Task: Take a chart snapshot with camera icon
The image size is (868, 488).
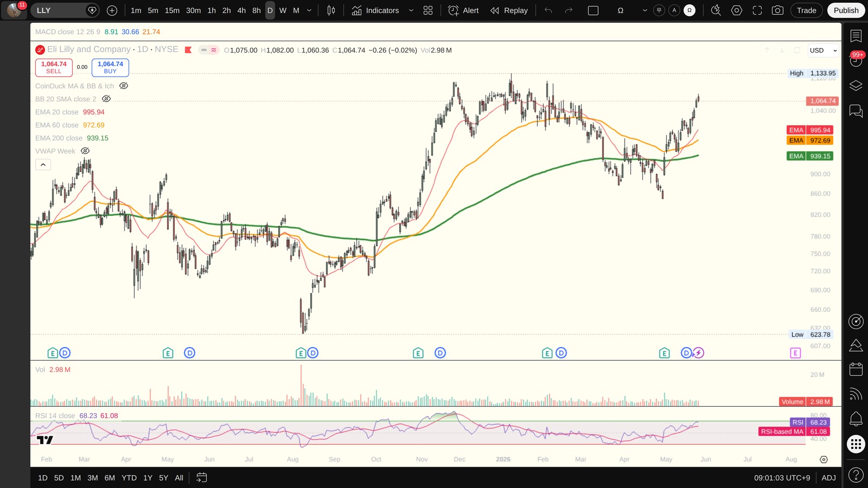Action: (x=777, y=10)
